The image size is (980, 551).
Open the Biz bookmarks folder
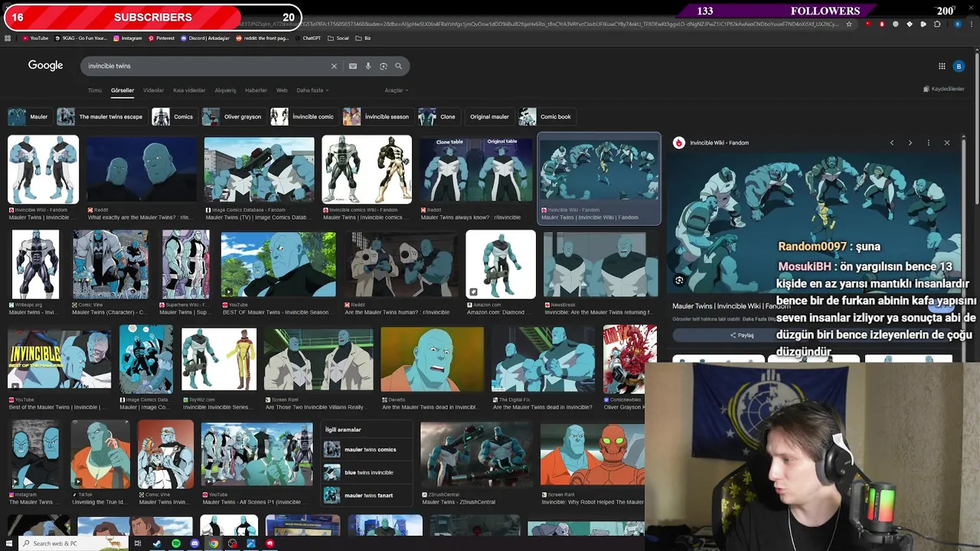pyautogui.click(x=364, y=38)
